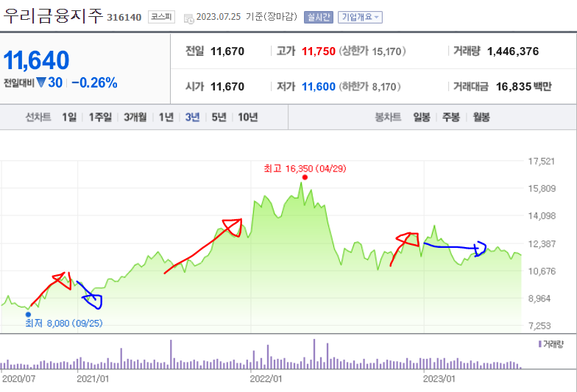
Task: Click the stock code 316140
Action: click(124, 18)
